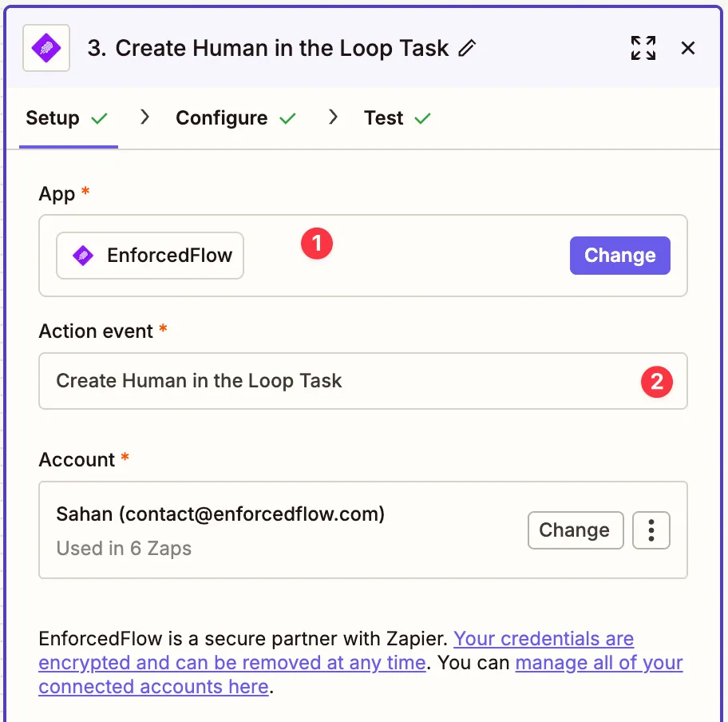
Task: Click Change button in the Account section
Action: [575, 530]
